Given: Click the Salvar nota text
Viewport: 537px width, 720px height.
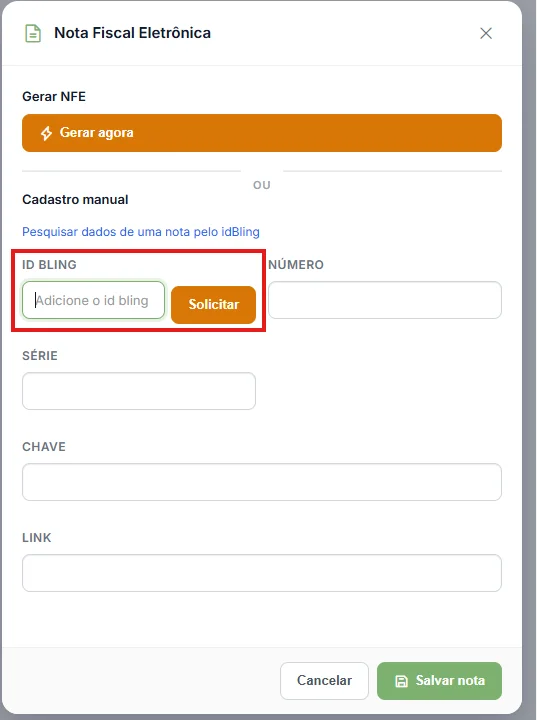Looking at the screenshot, I should point(450,680).
